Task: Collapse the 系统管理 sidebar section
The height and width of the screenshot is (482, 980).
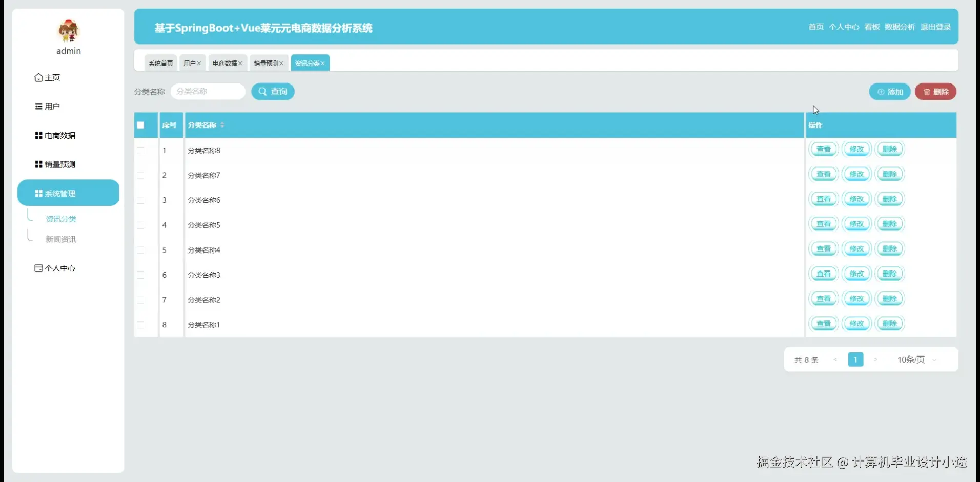Action: (x=60, y=193)
